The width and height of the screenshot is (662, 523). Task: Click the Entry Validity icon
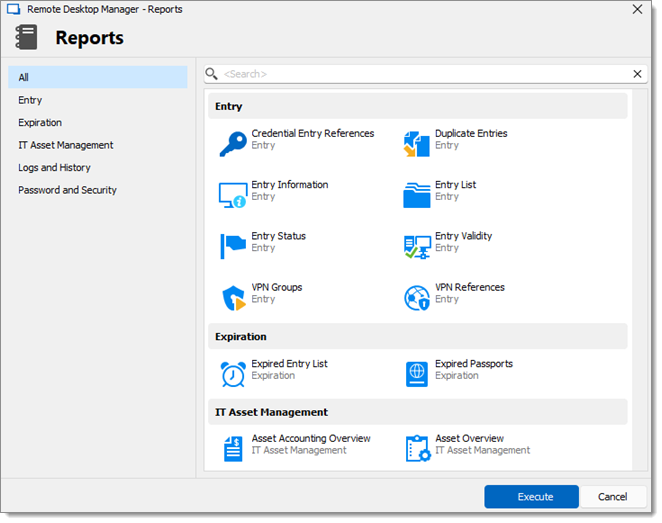pos(417,247)
